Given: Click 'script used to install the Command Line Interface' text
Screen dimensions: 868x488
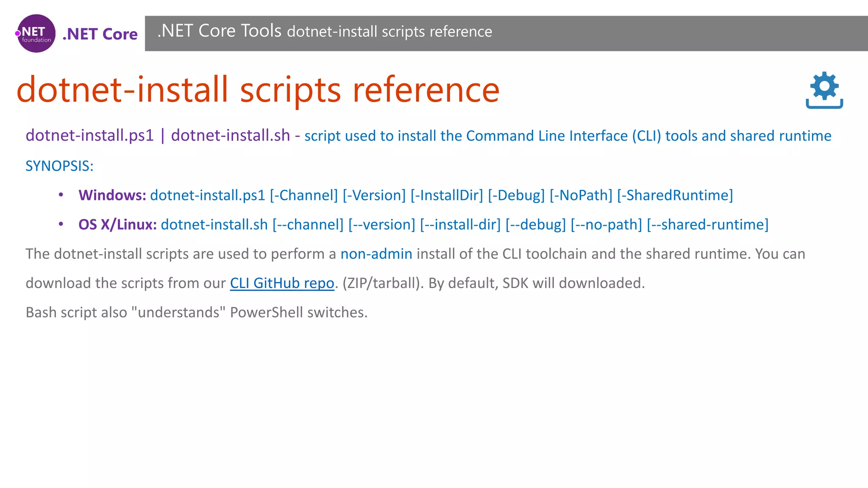Looking at the screenshot, I should click(465, 136).
